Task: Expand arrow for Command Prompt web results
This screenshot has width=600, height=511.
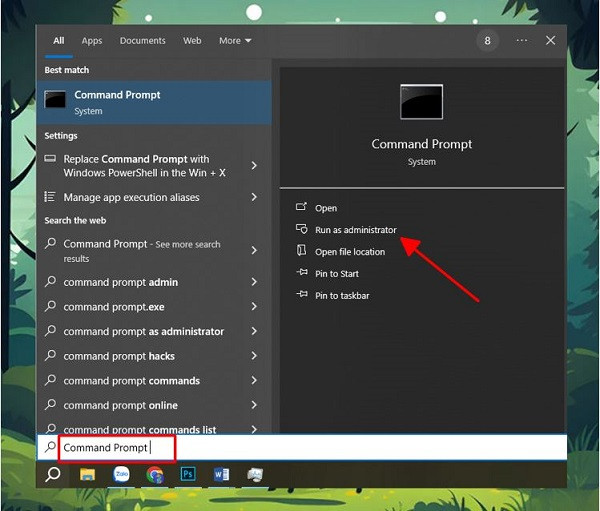Action: click(254, 250)
